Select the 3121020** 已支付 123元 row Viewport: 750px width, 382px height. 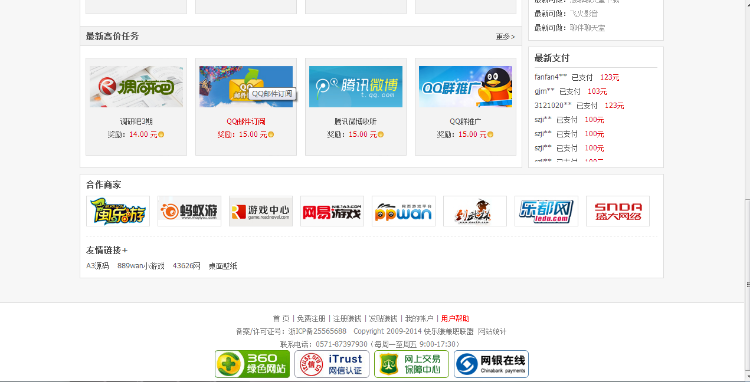(579, 106)
